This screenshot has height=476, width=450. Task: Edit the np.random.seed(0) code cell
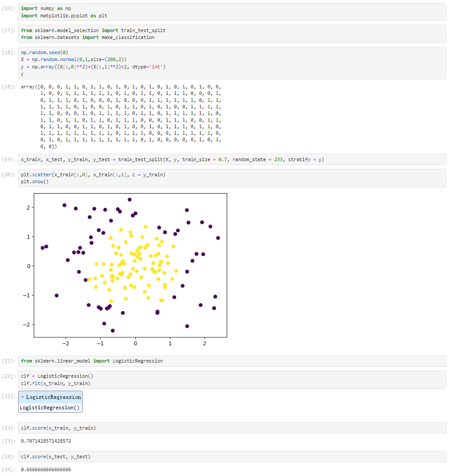click(x=232, y=63)
